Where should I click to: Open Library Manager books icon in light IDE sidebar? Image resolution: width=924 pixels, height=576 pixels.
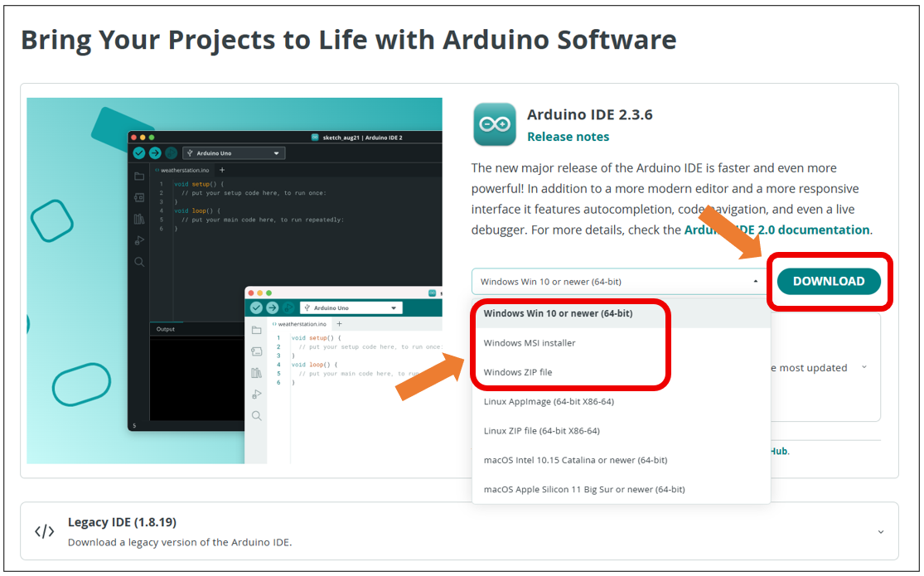point(256,373)
